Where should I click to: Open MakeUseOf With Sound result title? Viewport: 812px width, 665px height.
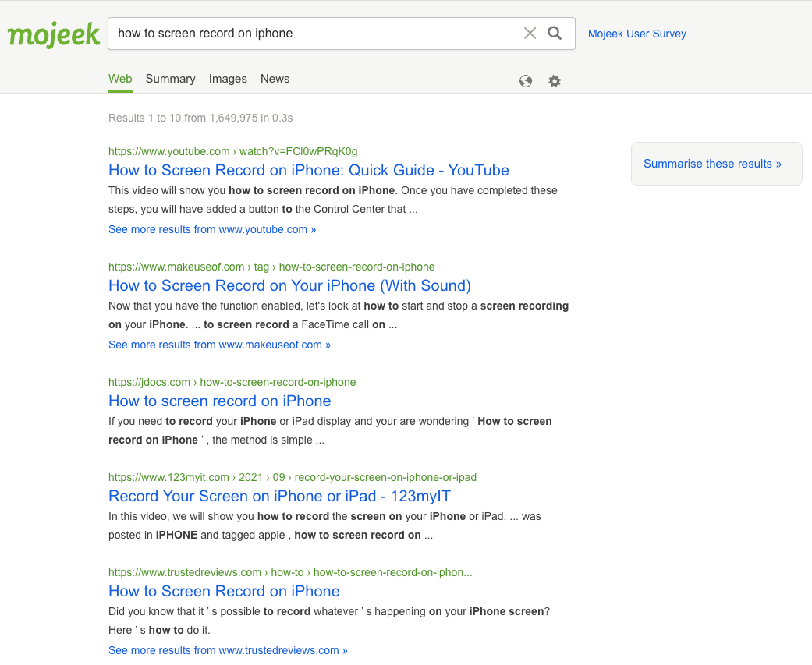pos(289,285)
